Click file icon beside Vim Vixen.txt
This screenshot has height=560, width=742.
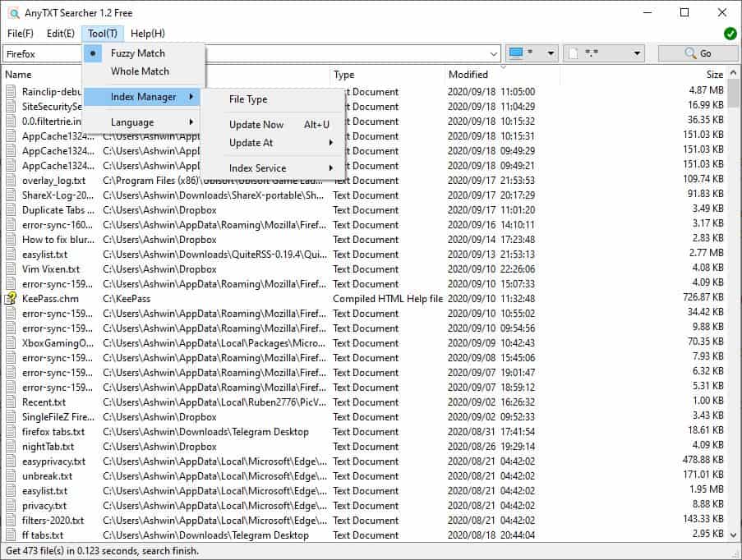(x=11, y=269)
